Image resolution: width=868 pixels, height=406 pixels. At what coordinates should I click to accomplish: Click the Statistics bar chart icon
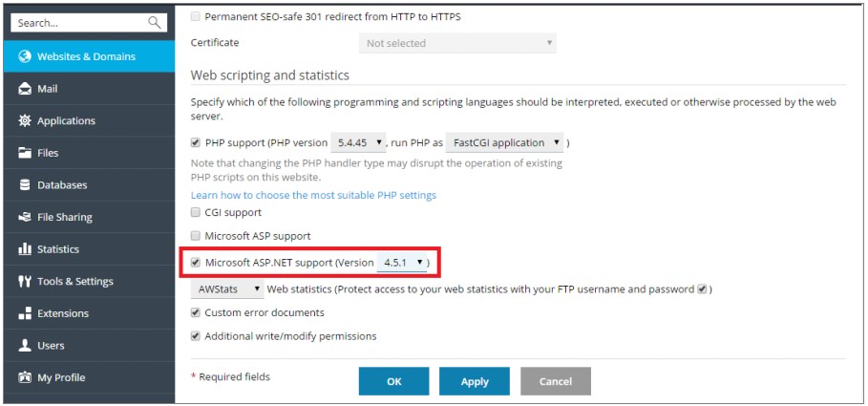pyautogui.click(x=25, y=249)
